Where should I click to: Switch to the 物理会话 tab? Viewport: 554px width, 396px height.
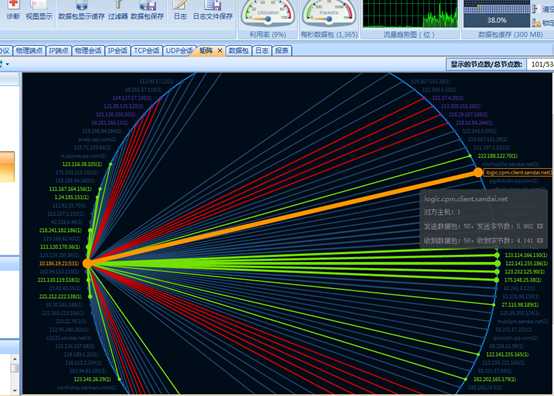point(88,51)
